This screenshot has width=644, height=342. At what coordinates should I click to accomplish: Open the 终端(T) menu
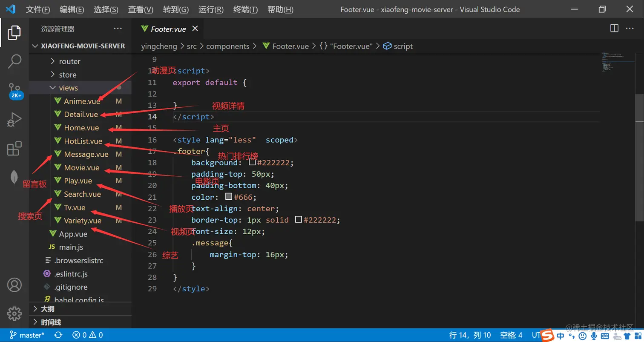[246, 9]
